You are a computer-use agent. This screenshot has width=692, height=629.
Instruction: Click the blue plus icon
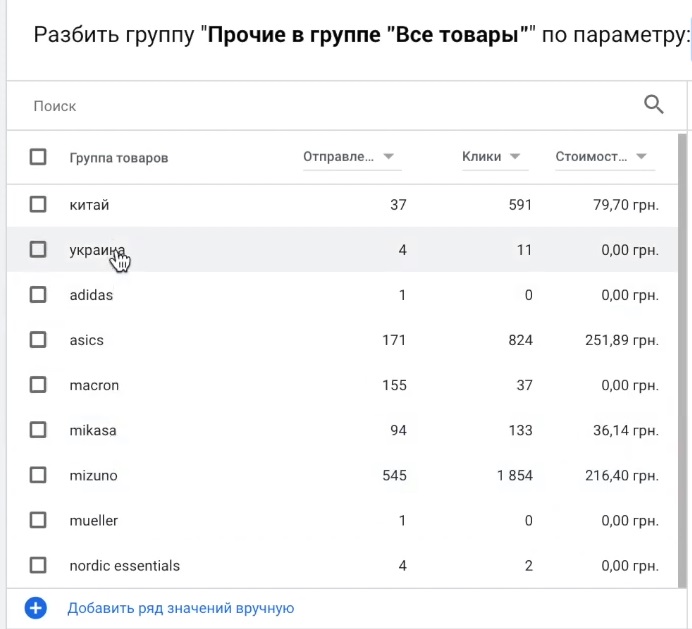pos(36,608)
